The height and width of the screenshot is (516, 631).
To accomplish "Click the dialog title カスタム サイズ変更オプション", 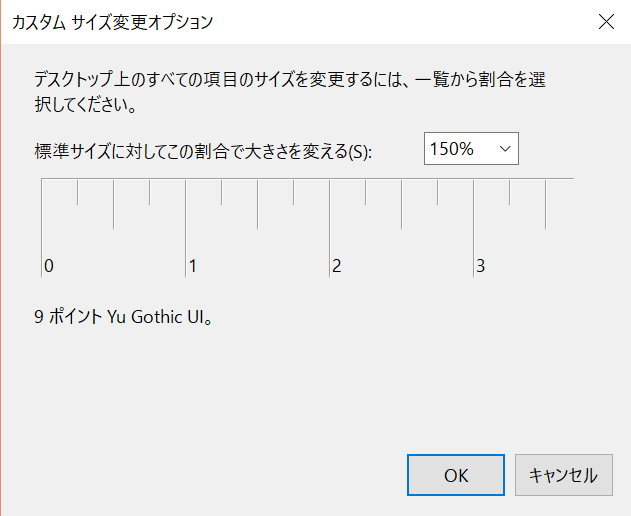I will [x=112, y=21].
